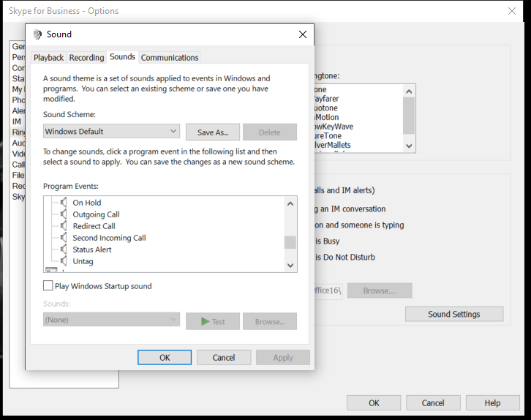Switch to the Playback tab

48,58
